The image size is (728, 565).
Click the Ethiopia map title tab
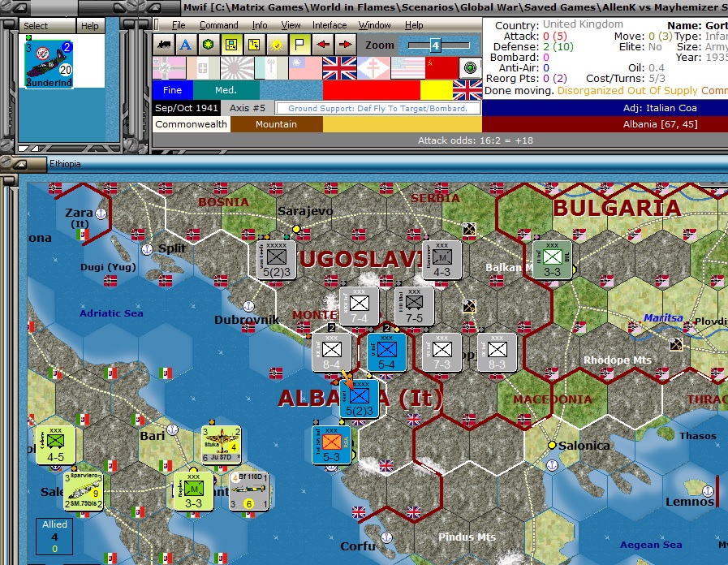(x=65, y=164)
